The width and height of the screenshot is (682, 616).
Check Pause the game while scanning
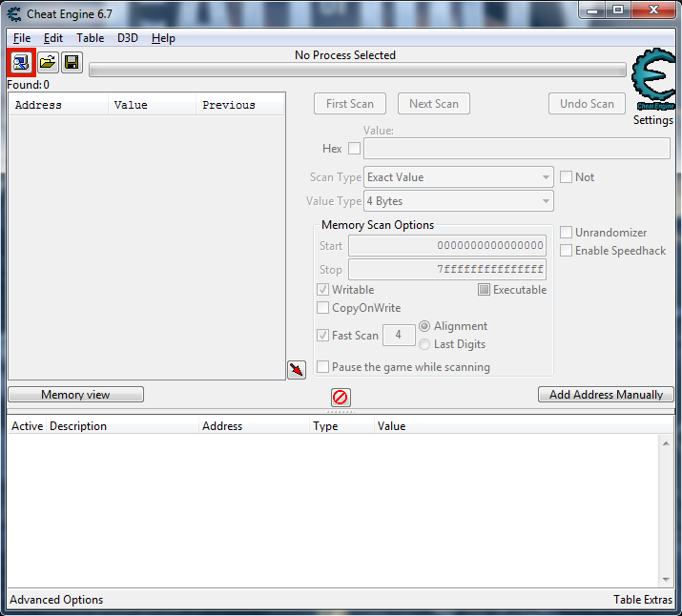coord(322,367)
